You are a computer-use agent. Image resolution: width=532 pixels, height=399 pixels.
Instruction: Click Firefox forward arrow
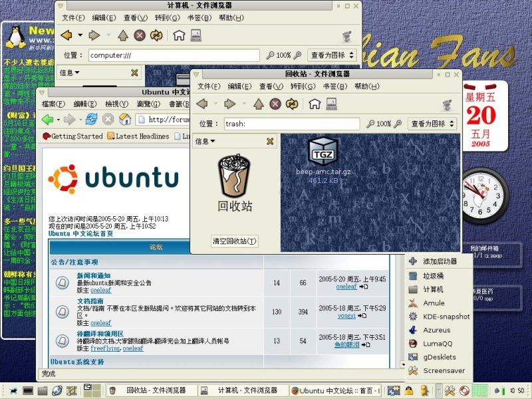pyautogui.click(x=69, y=119)
